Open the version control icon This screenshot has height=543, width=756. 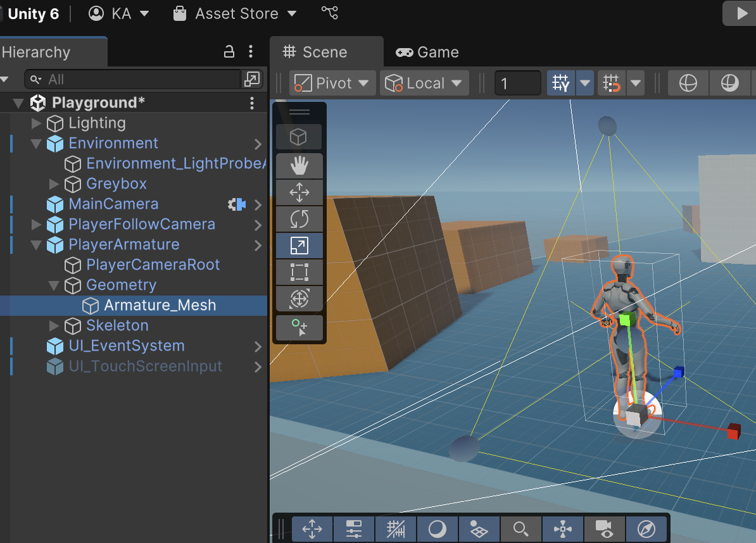[x=330, y=13]
